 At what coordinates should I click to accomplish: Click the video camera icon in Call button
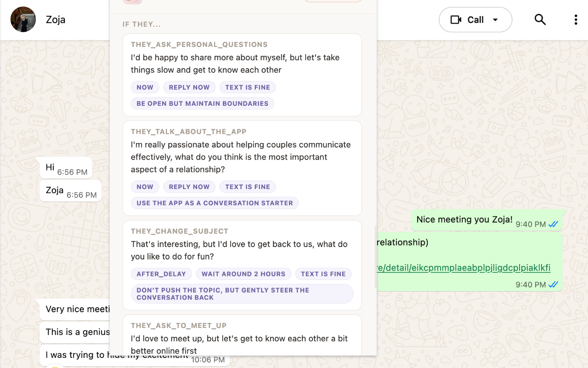[x=456, y=20]
